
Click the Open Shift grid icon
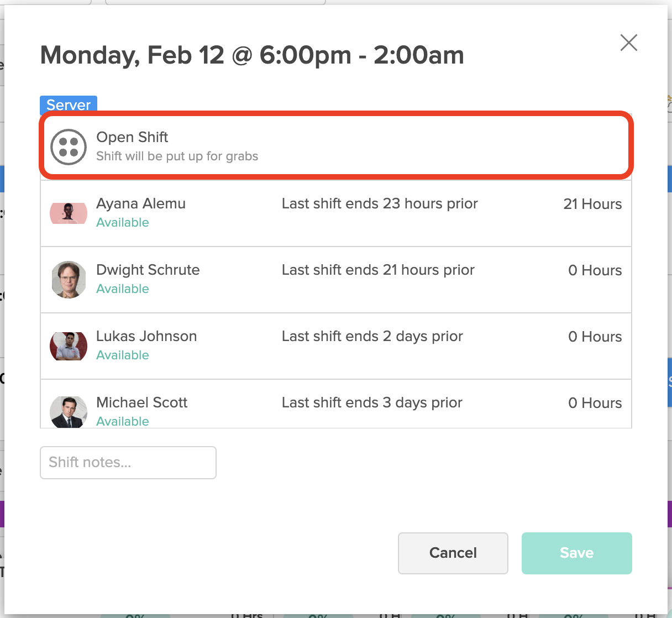69,146
